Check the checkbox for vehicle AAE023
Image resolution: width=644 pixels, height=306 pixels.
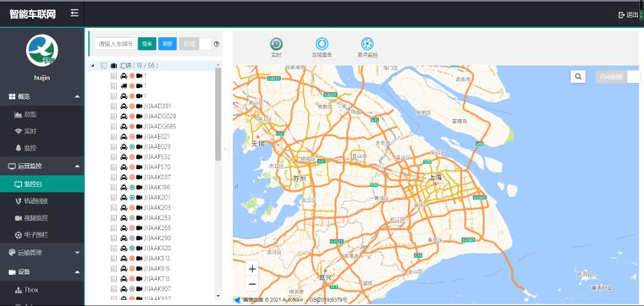point(113,147)
